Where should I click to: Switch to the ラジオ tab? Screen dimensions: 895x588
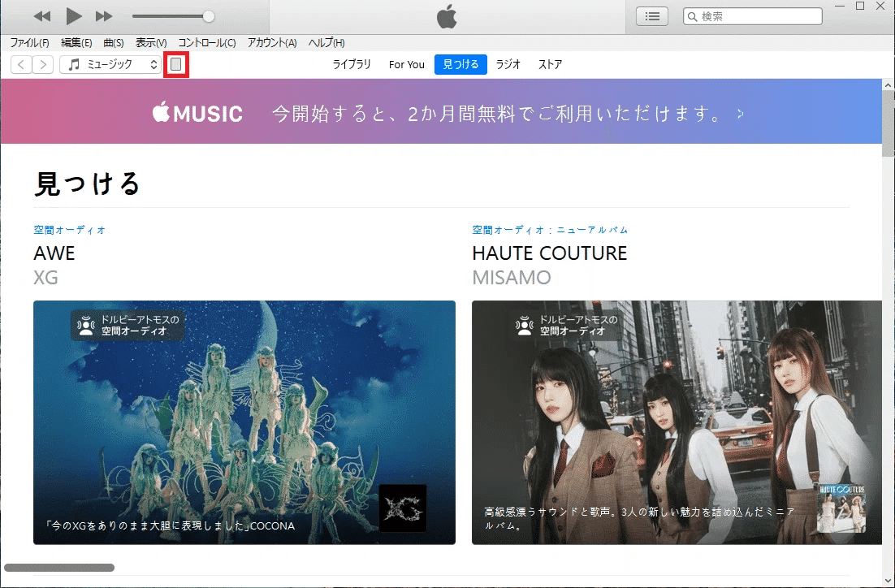(x=508, y=64)
